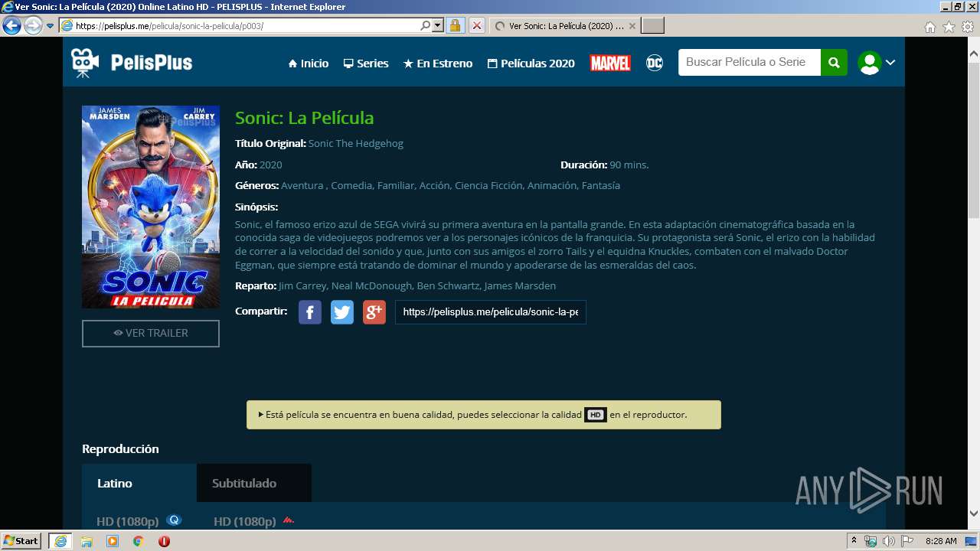Click scrollbar up arrow
This screenshot has height=551, width=980.
coord(974,54)
